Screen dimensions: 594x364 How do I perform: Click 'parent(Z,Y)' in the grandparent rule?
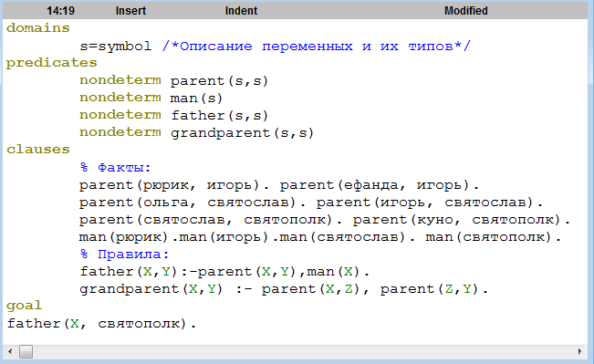pos(429,289)
